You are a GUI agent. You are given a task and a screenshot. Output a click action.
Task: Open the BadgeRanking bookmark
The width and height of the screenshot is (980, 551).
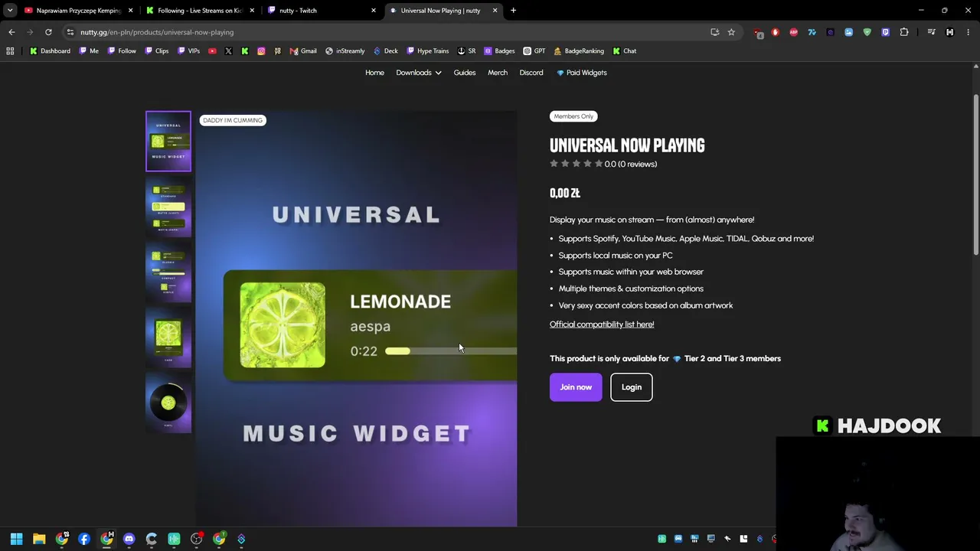pos(579,51)
